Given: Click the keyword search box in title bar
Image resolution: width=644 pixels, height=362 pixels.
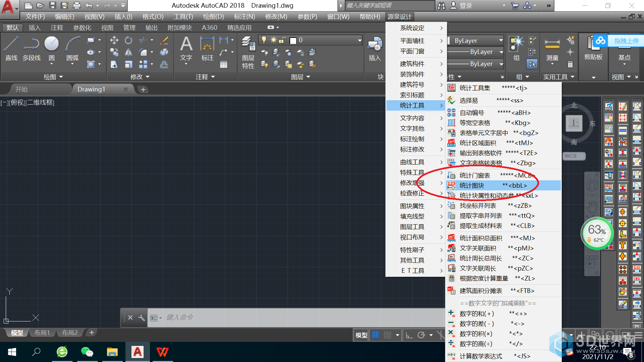Looking at the screenshot, I should [x=389, y=5].
